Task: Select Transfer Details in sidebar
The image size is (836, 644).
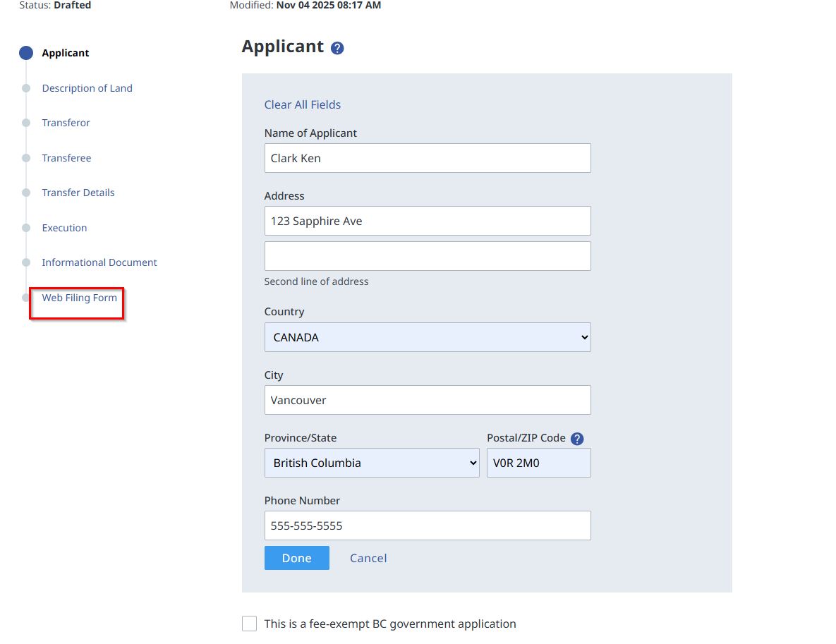Action: point(78,193)
